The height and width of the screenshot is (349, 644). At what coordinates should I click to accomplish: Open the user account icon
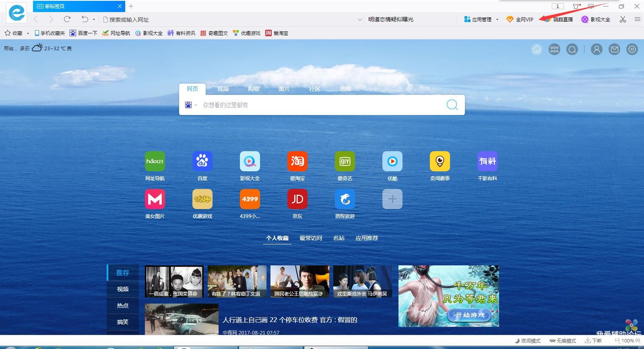(x=597, y=49)
